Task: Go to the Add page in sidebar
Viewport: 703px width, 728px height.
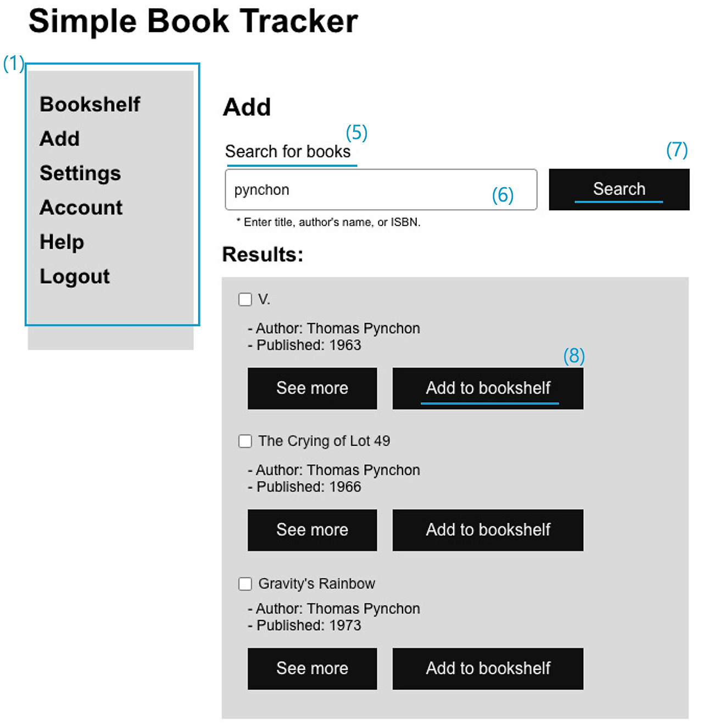Action: (x=60, y=138)
